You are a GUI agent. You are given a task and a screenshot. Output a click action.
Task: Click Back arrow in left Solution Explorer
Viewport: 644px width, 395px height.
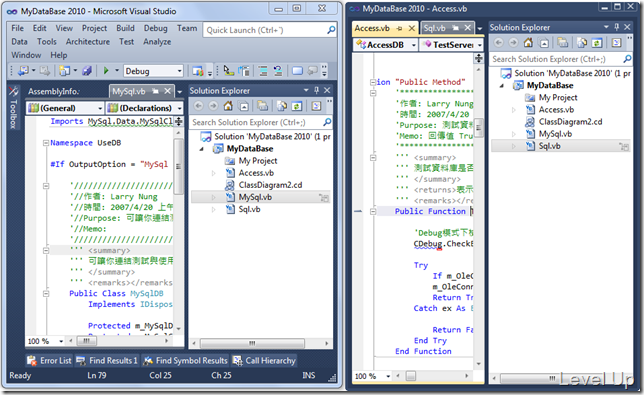(x=198, y=106)
